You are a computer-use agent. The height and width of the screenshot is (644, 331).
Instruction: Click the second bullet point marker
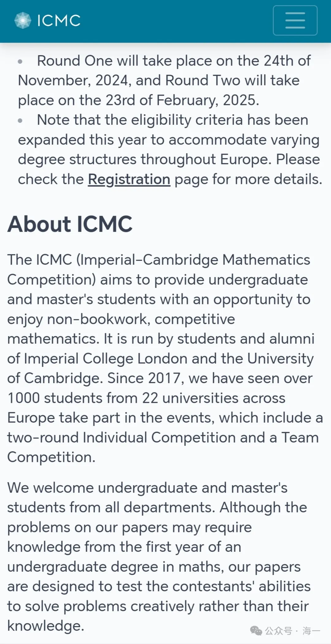20,120
